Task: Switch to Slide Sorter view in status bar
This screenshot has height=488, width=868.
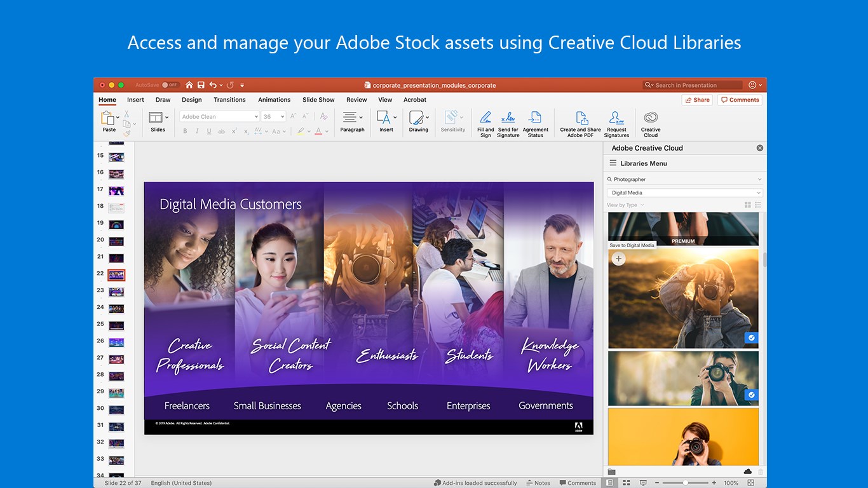Action: [627, 483]
